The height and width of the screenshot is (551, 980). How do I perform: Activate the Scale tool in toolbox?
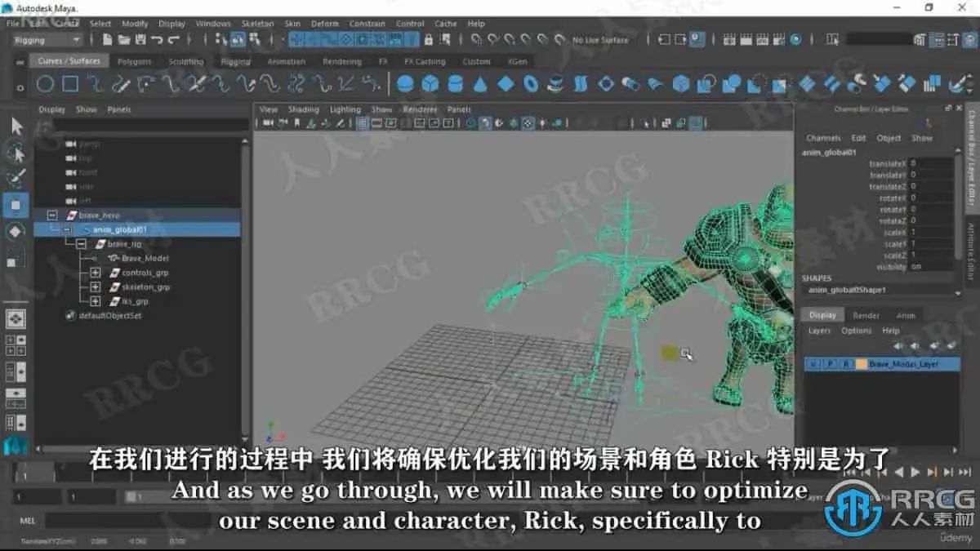pos(16,260)
